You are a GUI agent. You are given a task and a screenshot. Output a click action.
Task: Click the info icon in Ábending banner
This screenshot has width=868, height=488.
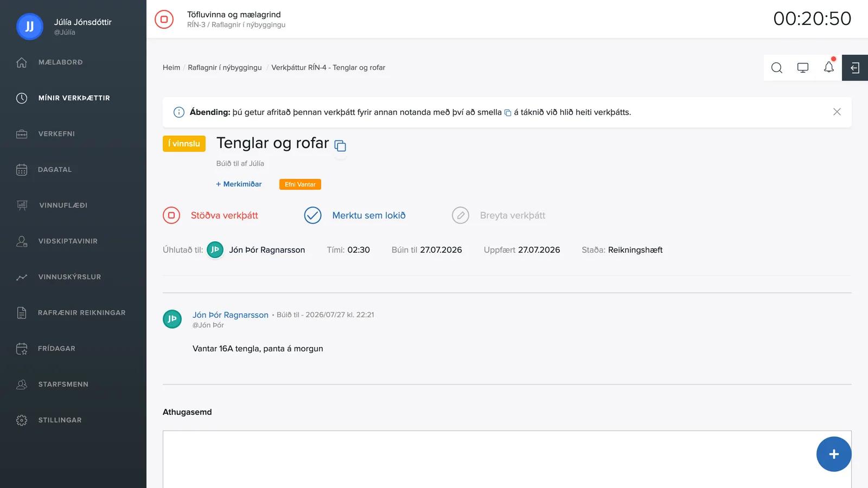coord(178,112)
